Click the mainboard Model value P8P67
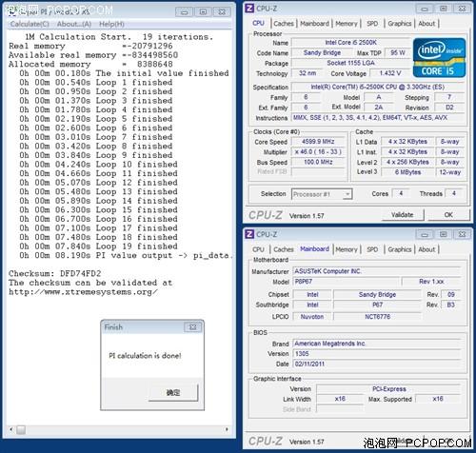This screenshot has width=476, height=453. (x=346, y=282)
